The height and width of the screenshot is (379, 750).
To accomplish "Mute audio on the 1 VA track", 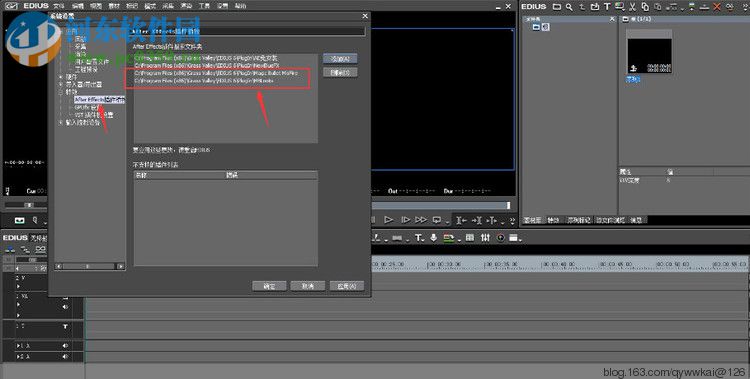I will 66,307.
